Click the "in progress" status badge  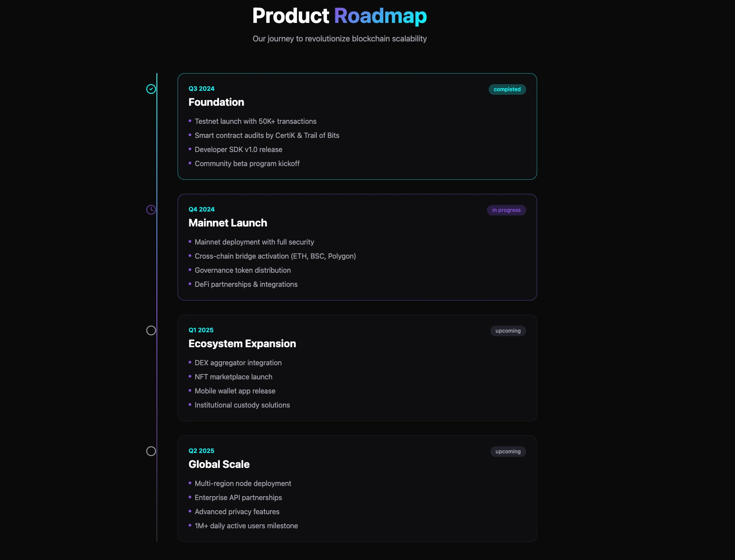[506, 210]
